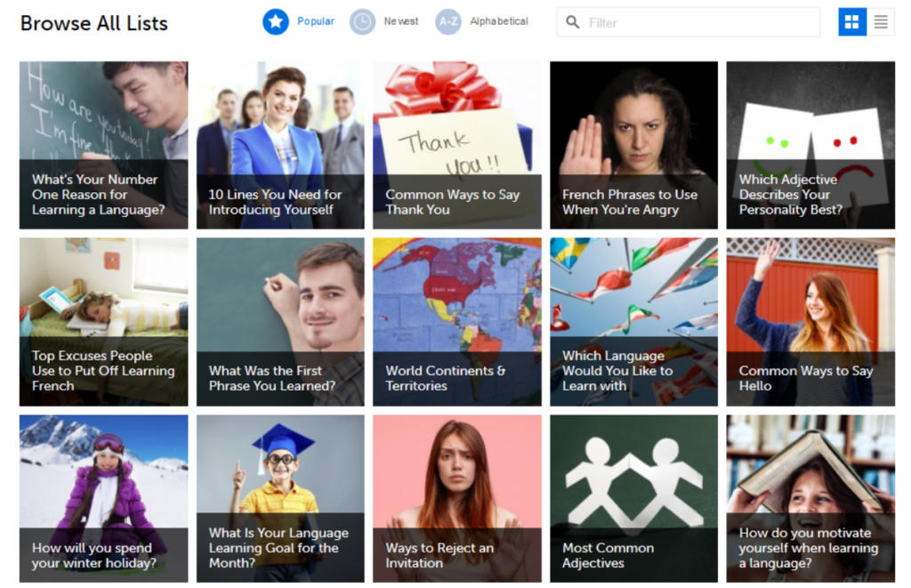Select the Popular sort label
The height and width of the screenshot is (588, 911).
(316, 21)
